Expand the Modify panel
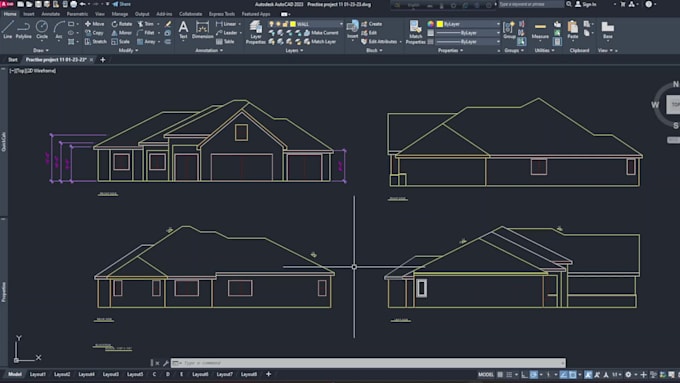 coord(128,50)
